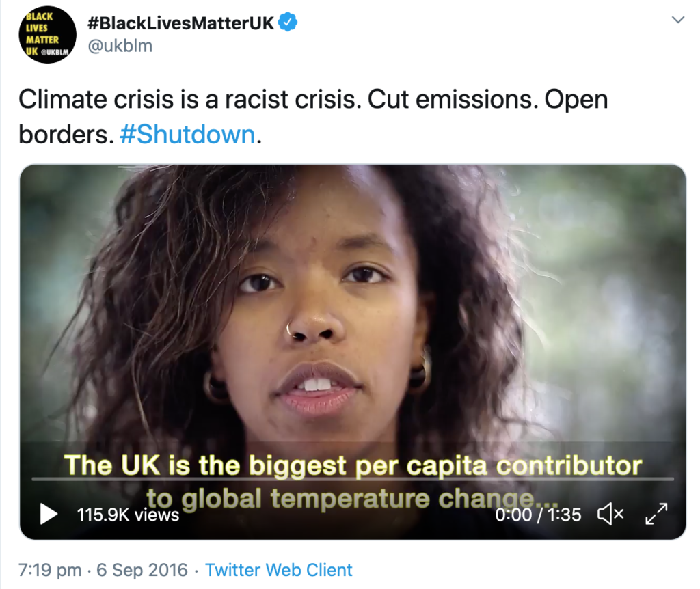Click the Black Lives Matter UK profile avatar
Screen dimensions: 700x589
click(46, 35)
